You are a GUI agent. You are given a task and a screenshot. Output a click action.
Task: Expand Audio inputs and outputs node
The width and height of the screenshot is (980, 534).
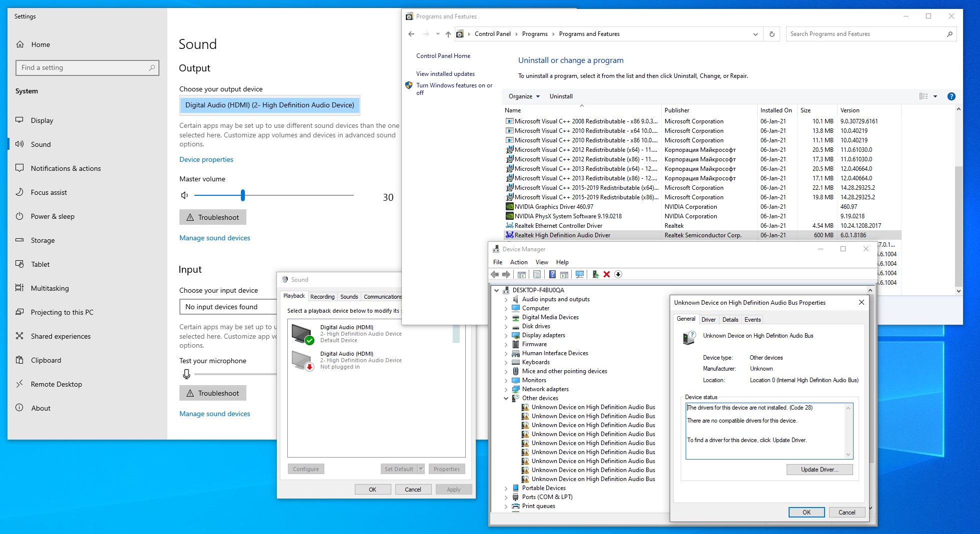click(x=506, y=299)
